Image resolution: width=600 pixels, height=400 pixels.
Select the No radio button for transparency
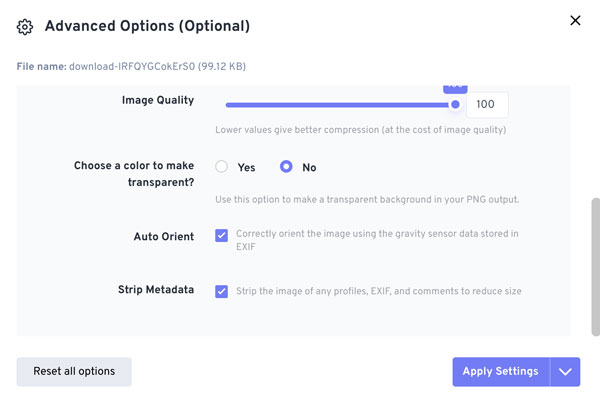coord(286,167)
